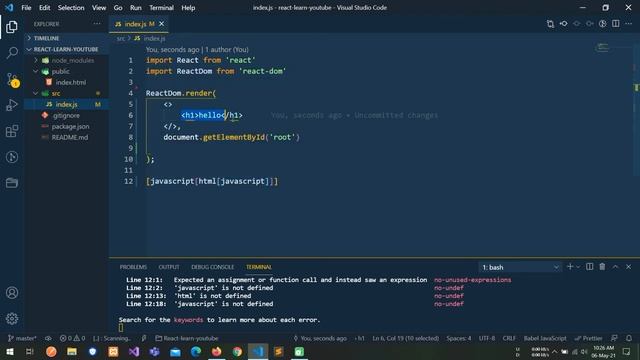Change language mode 'Babel JavaScript'
This screenshot has height=360, width=640.
(x=545, y=338)
